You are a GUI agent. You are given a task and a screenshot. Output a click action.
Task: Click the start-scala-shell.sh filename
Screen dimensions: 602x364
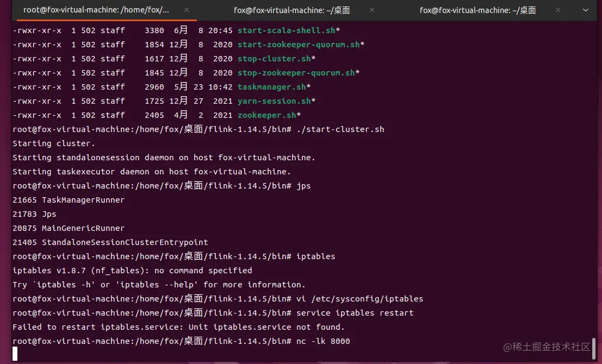click(287, 30)
